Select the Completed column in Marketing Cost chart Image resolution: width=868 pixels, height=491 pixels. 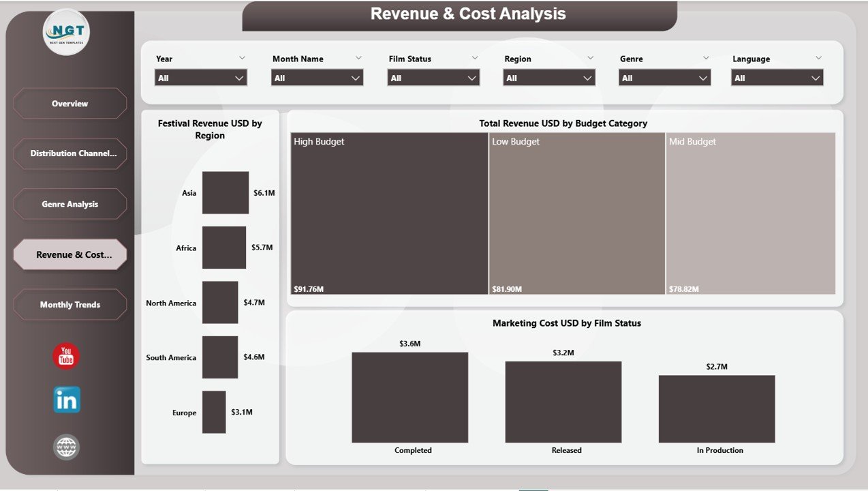click(409, 398)
